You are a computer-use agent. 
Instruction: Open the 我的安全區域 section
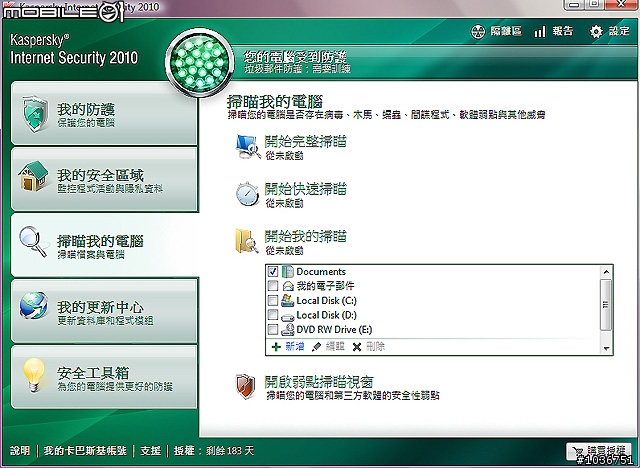click(104, 180)
